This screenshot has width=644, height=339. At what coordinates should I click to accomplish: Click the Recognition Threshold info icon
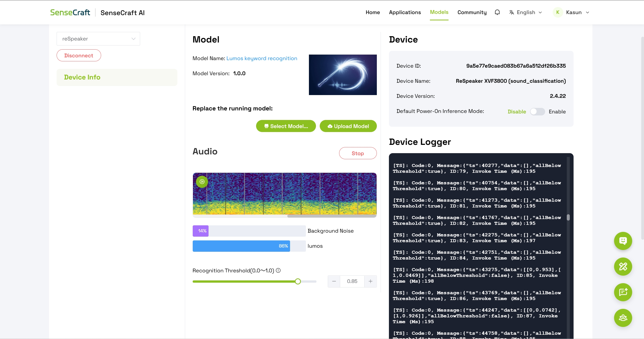(278, 271)
